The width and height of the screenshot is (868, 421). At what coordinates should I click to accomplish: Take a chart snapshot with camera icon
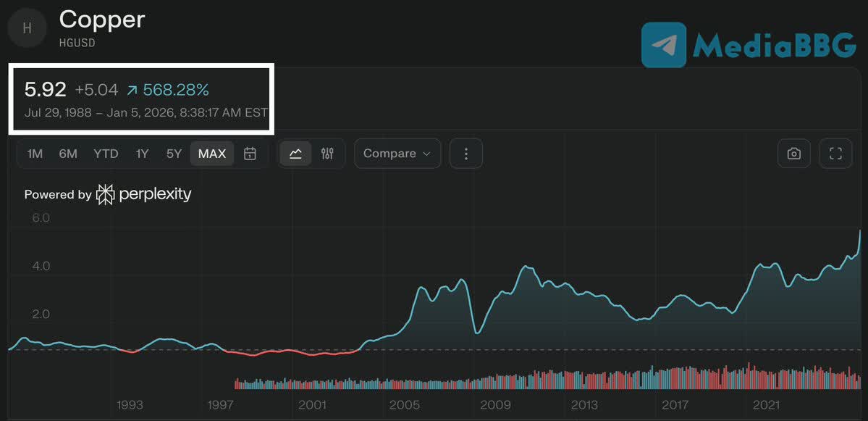tap(794, 154)
